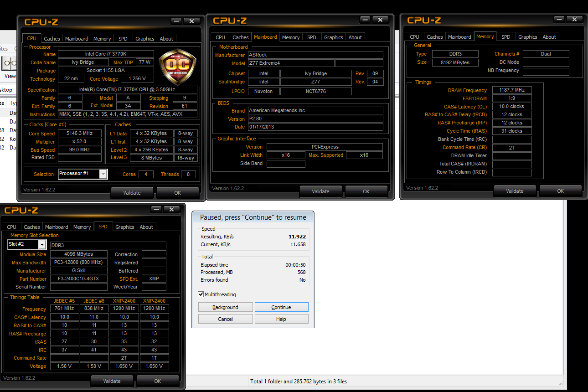
Task: Click Validate in the SPD window
Action: (x=112, y=381)
